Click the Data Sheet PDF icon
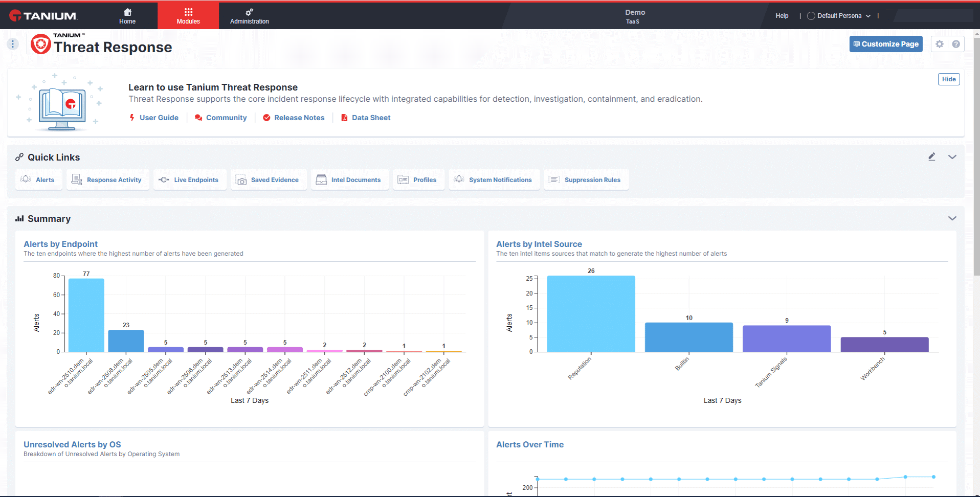 coord(344,118)
